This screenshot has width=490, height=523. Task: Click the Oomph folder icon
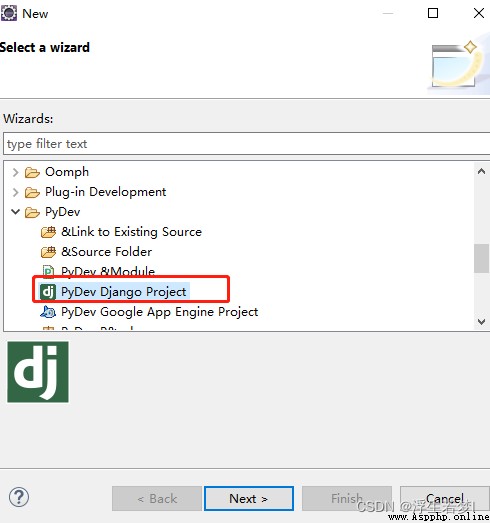point(32,172)
